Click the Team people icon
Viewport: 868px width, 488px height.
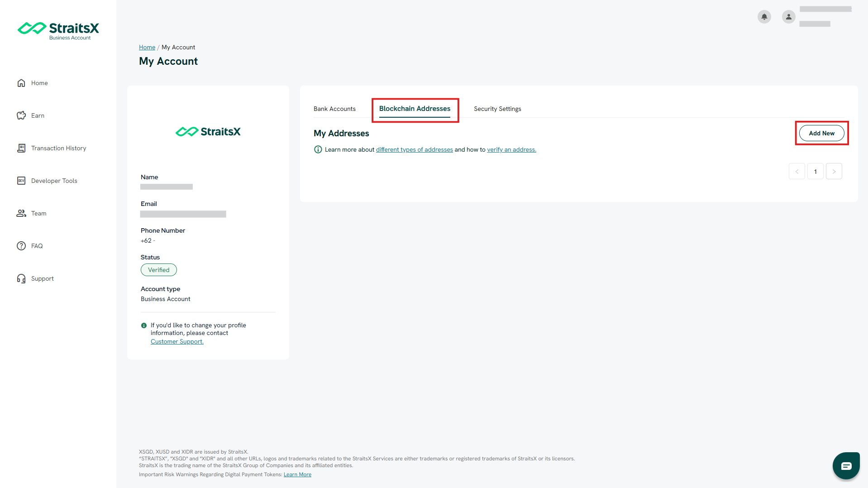coord(21,213)
